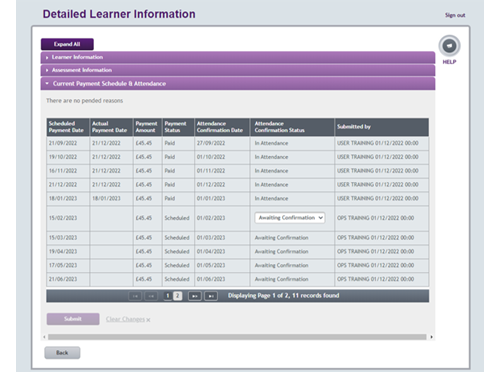Image resolution: width=500 pixels, height=372 pixels.
Task: Expand the Assessment Information section
Action: pos(238,70)
